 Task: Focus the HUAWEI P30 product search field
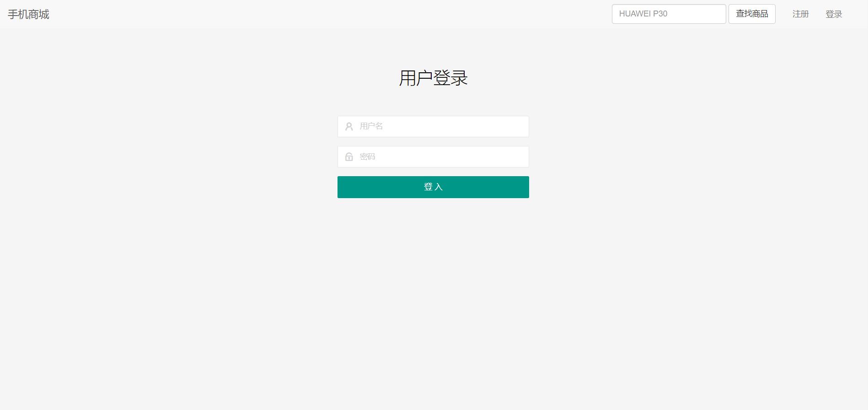click(669, 14)
